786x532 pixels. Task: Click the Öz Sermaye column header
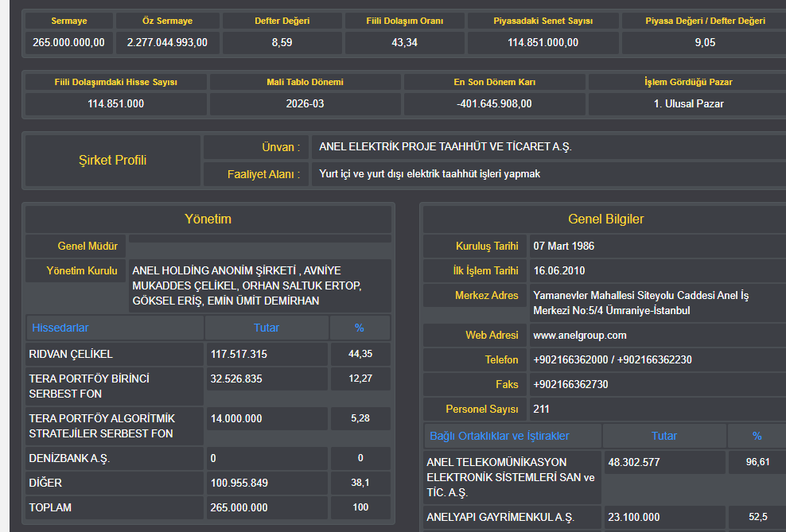coord(167,21)
